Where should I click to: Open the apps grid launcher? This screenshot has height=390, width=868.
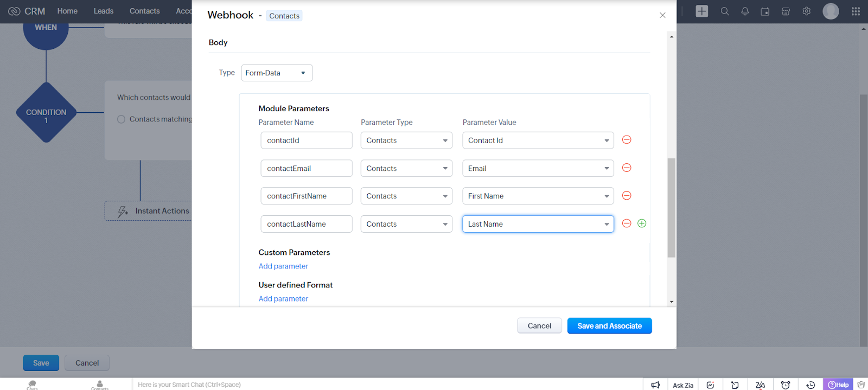click(x=856, y=11)
